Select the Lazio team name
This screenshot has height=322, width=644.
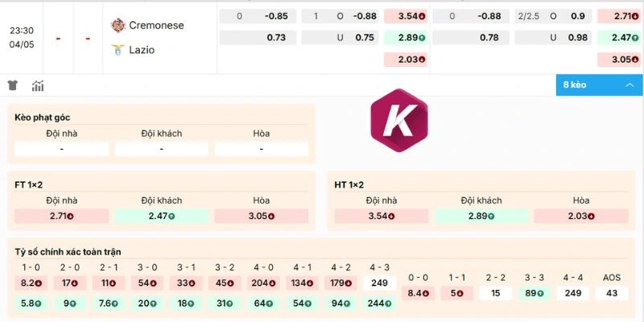coord(142,50)
